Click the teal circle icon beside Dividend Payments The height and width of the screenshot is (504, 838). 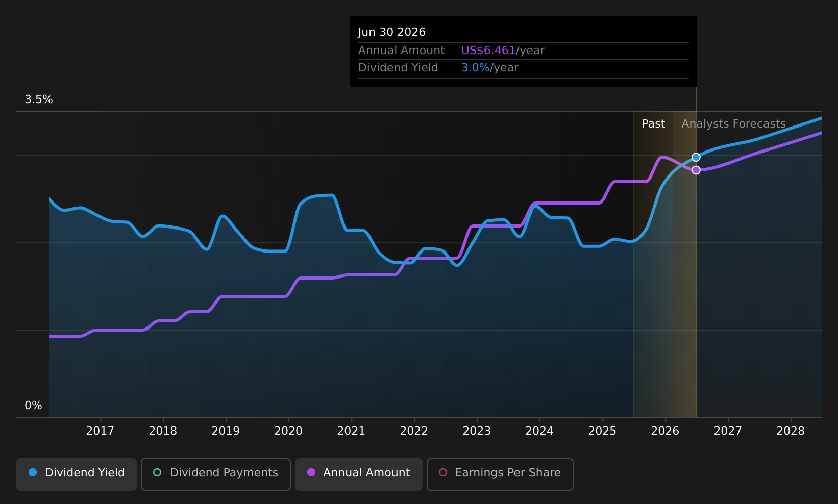[x=157, y=473]
